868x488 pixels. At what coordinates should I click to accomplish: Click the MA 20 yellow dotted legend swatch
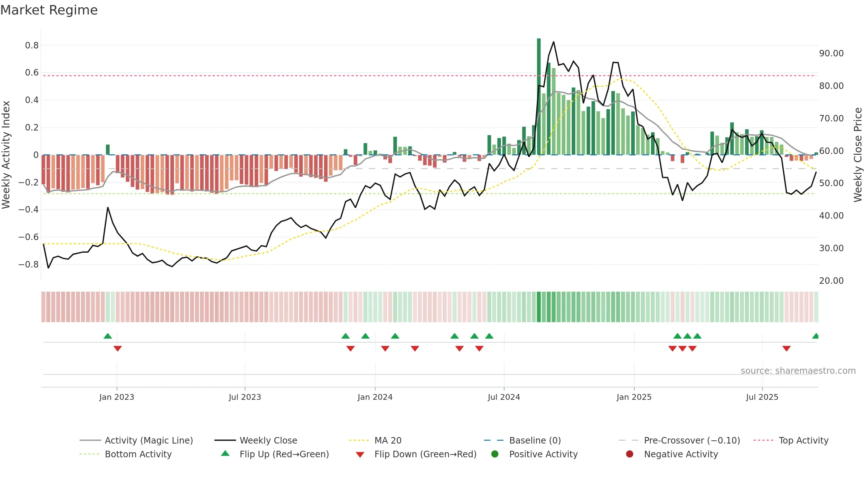point(359,440)
